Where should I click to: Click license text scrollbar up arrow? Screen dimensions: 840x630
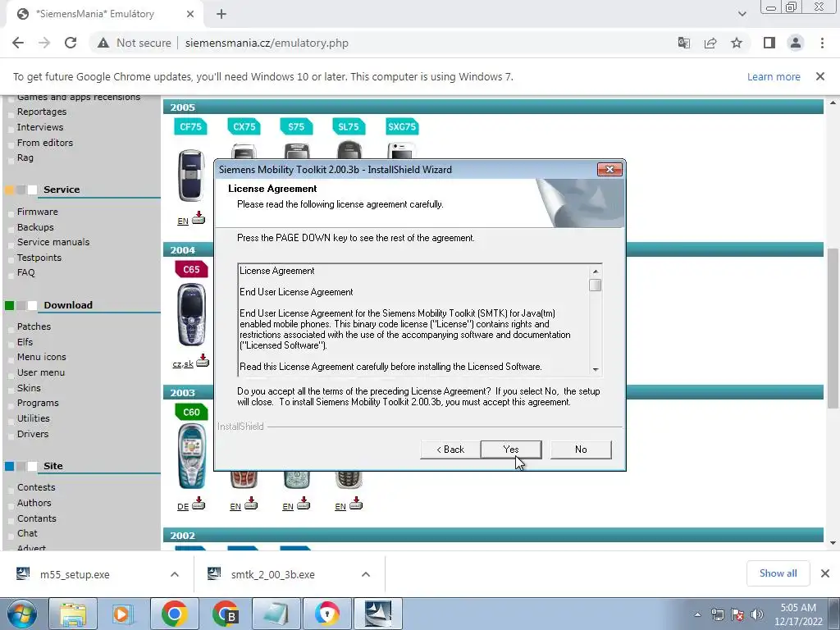pos(596,272)
